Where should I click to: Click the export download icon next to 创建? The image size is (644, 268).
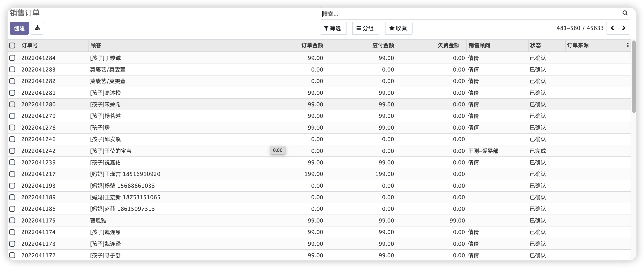37,28
